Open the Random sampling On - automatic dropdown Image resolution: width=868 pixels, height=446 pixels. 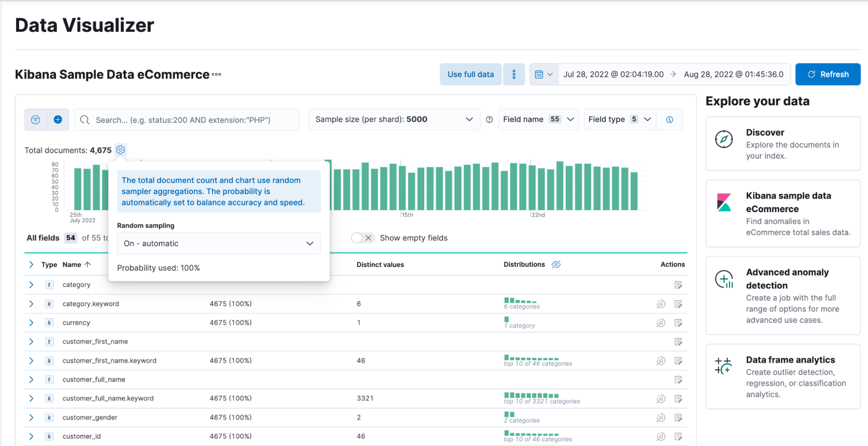(x=218, y=243)
